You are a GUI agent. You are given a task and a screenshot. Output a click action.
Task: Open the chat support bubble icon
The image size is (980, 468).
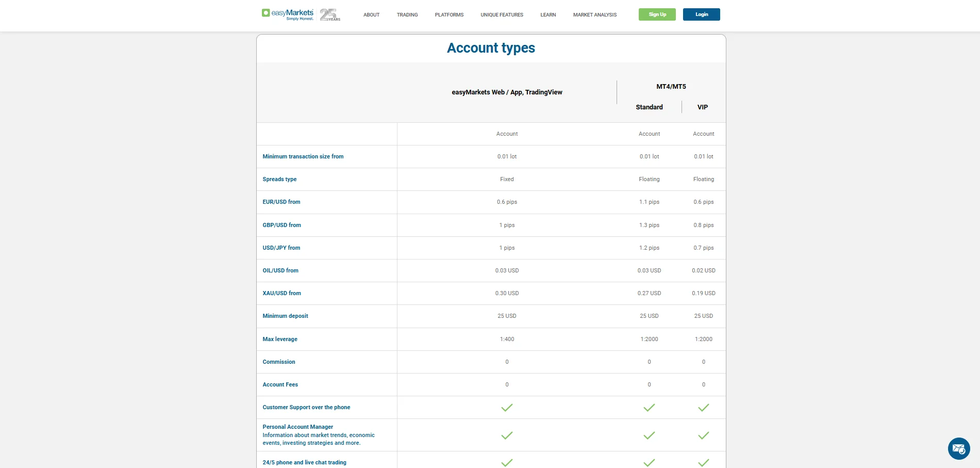pos(959,448)
